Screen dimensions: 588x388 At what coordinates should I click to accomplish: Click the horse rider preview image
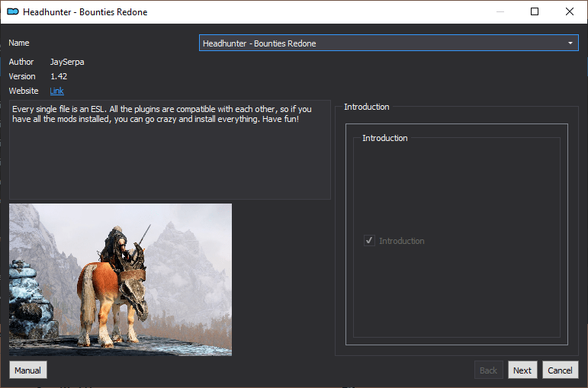pos(120,280)
